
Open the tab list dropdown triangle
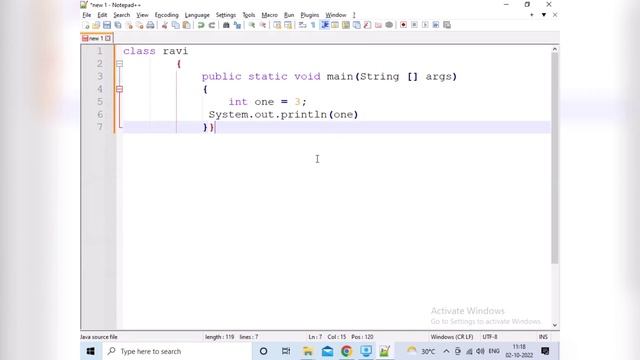[544, 15]
